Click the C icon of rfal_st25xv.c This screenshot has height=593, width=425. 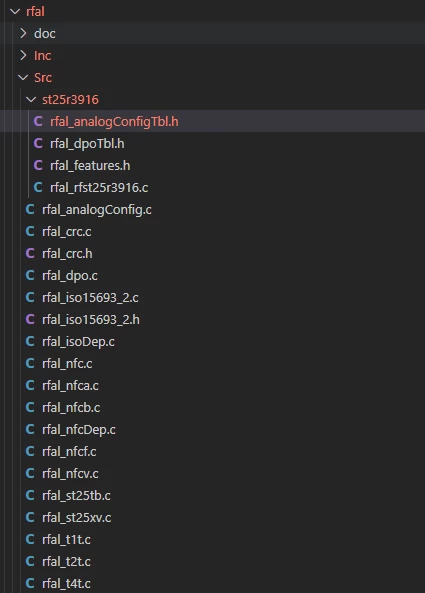30,517
